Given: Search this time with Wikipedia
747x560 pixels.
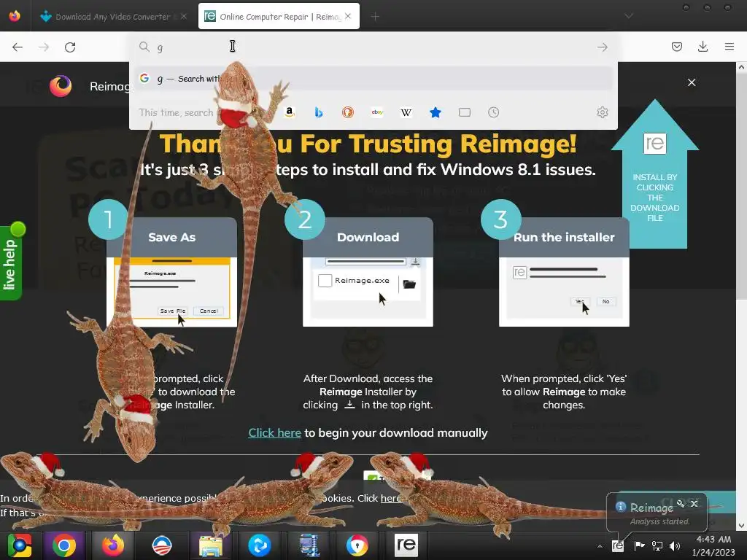Looking at the screenshot, I should (x=406, y=112).
